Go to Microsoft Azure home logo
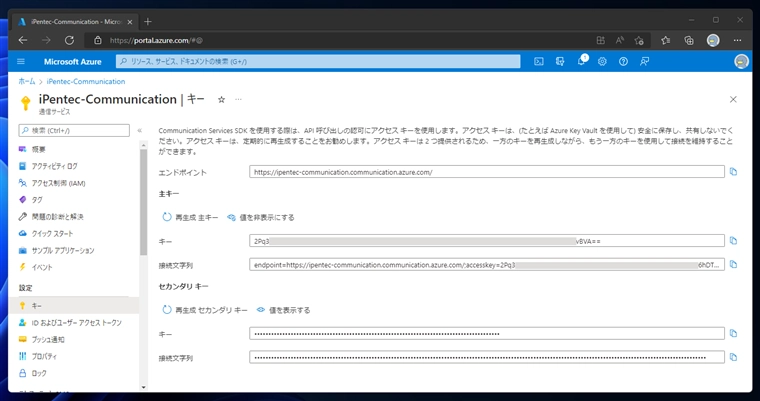The width and height of the screenshot is (760, 401). (73, 62)
